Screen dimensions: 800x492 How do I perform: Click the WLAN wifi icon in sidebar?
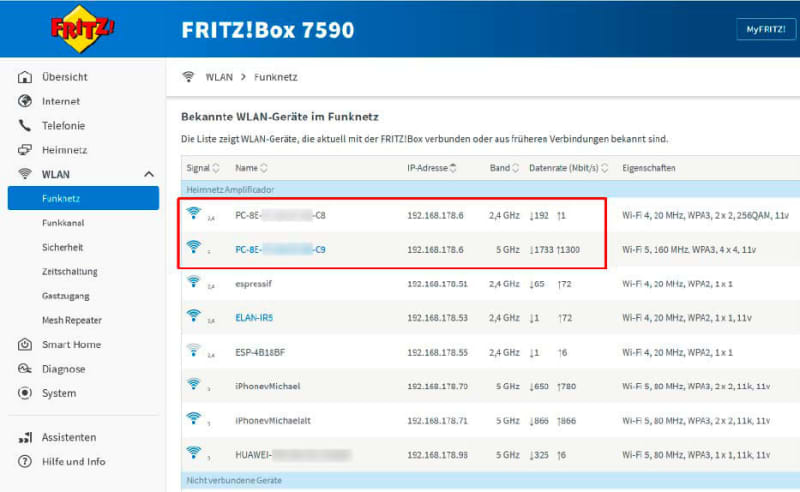click(24, 174)
